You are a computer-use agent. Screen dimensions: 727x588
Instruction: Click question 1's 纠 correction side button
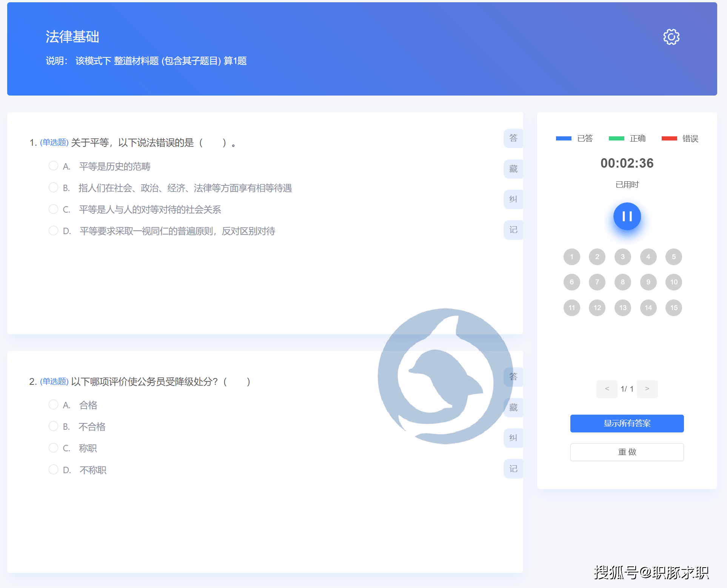tap(513, 199)
